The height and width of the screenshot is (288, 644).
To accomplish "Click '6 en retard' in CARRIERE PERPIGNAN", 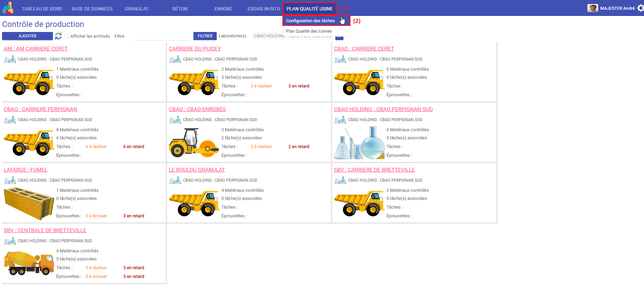I will pyautogui.click(x=133, y=147).
